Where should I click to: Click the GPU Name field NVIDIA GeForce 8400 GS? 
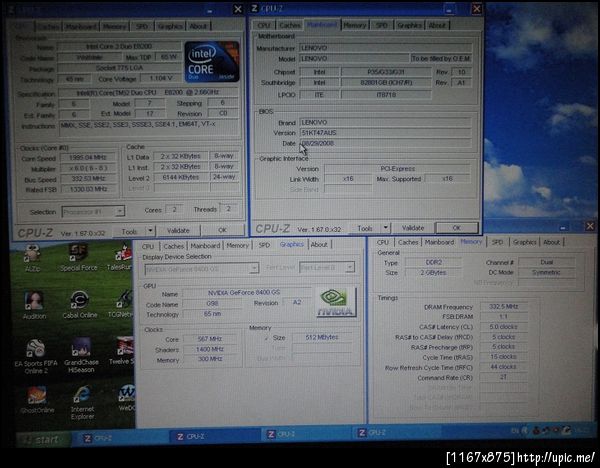pos(248,293)
